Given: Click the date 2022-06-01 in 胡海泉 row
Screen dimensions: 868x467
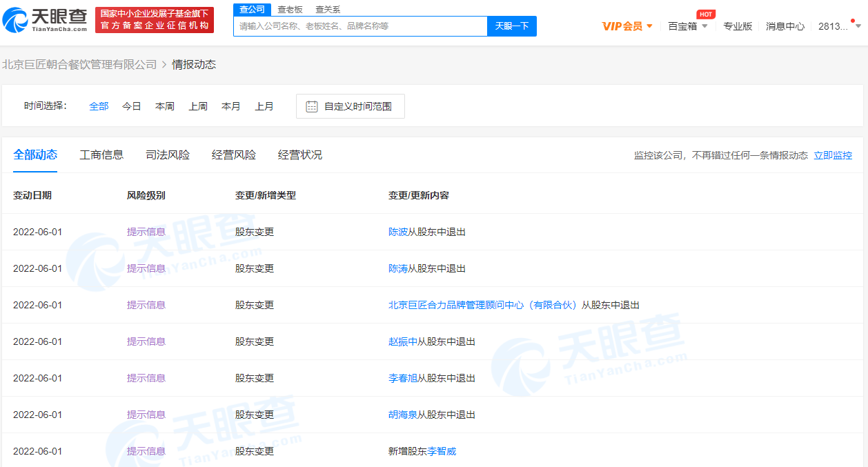Looking at the screenshot, I should click(x=37, y=415).
